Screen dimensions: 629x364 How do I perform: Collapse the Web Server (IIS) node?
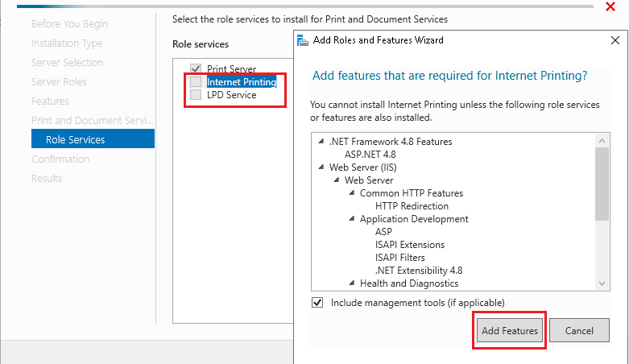point(321,167)
